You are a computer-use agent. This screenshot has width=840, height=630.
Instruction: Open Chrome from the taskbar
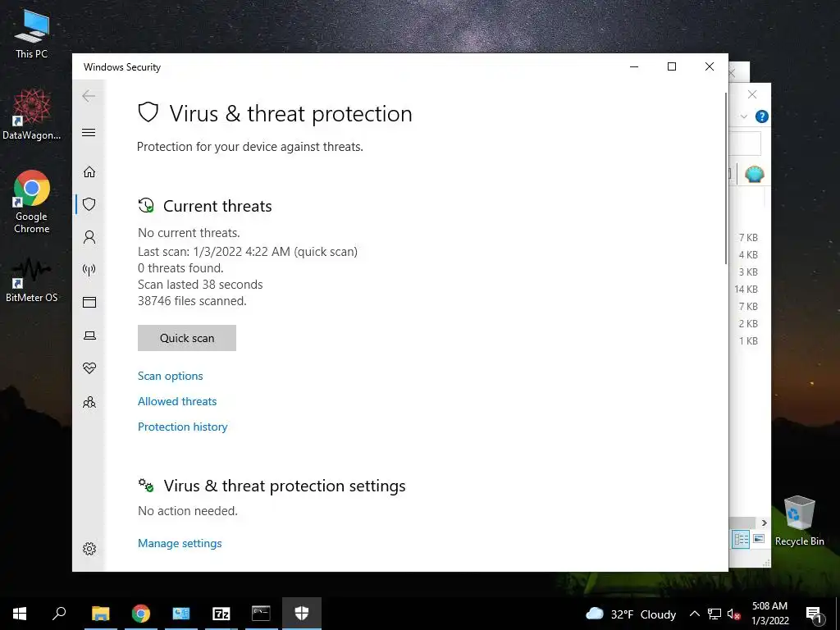pos(141,614)
